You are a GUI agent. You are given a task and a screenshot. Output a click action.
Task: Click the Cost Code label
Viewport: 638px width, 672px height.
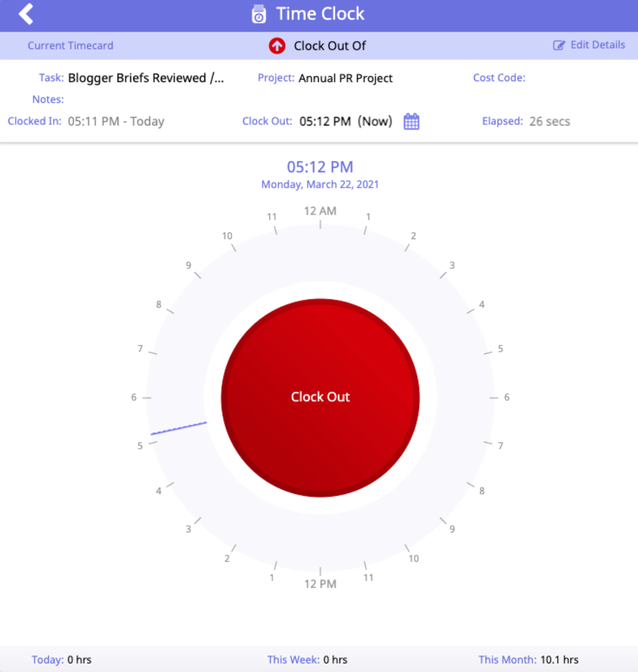click(x=499, y=78)
